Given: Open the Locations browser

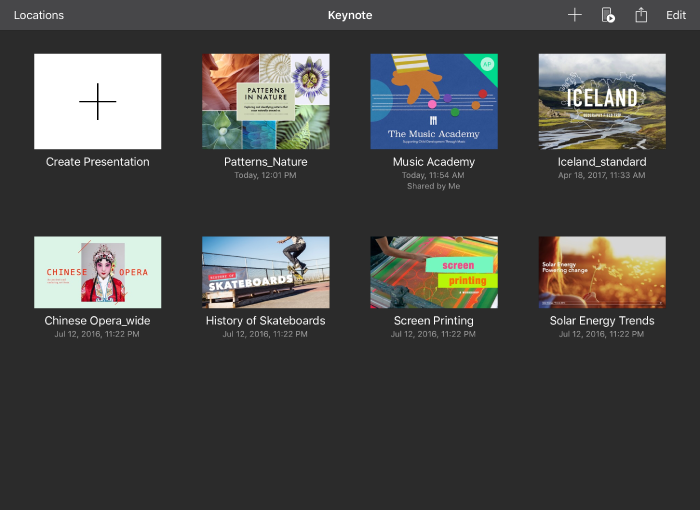Looking at the screenshot, I should (x=38, y=15).
